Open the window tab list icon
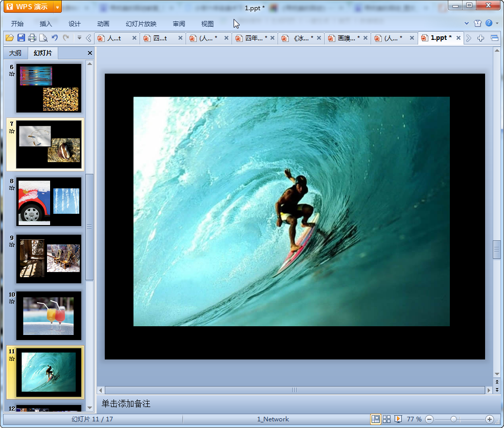This screenshot has width=504, height=428. [495, 38]
